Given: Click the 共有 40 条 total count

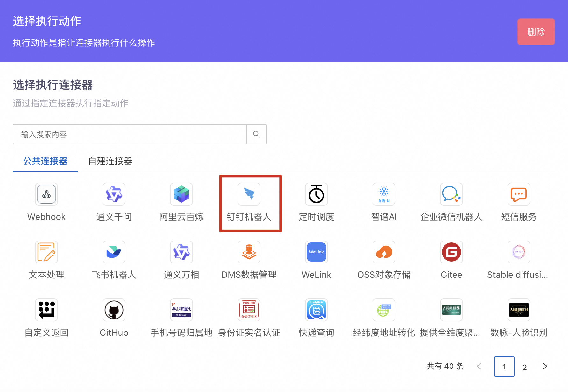Looking at the screenshot, I should (445, 366).
